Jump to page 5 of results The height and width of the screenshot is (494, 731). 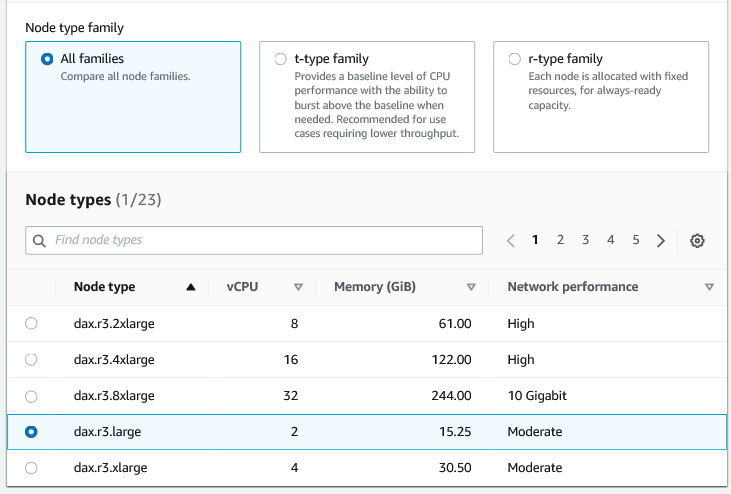coord(636,240)
